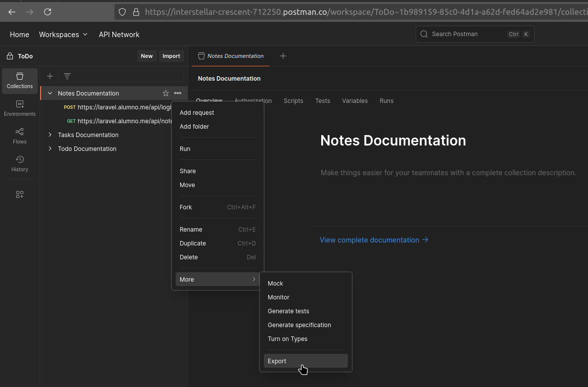Star the Notes Documentation collection

click(x=166, y=93)
